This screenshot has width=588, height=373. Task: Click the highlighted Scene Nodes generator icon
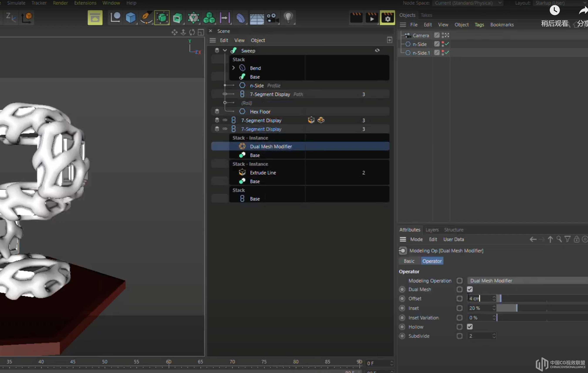(x=162, y=18)
